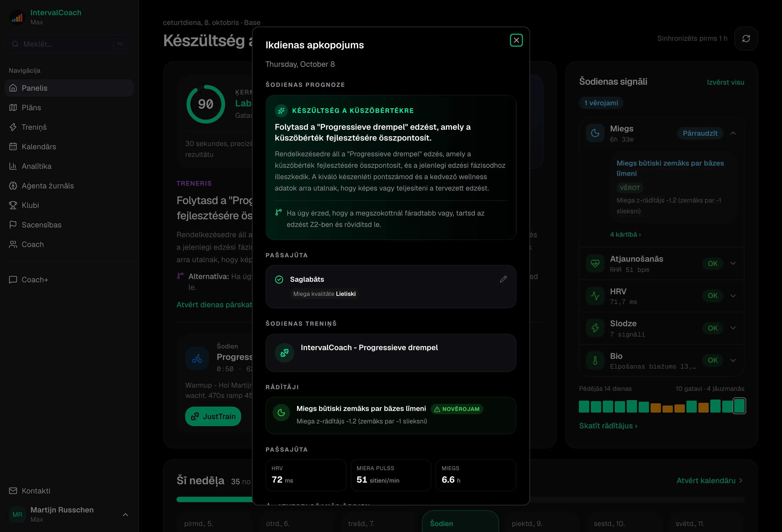This screenshot has height=532, width=782.
Task: Select the Šodien day tab
Action: pyautogui.click(x=460, y=521)
